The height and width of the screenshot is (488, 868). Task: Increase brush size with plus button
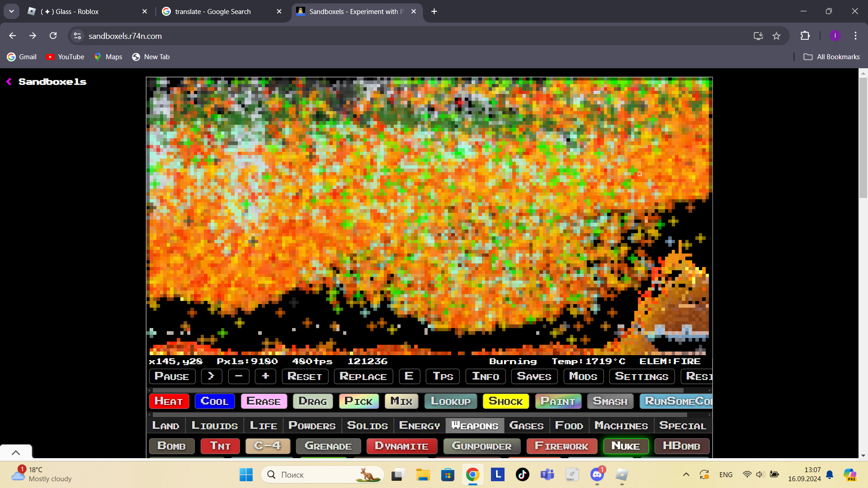265,376
